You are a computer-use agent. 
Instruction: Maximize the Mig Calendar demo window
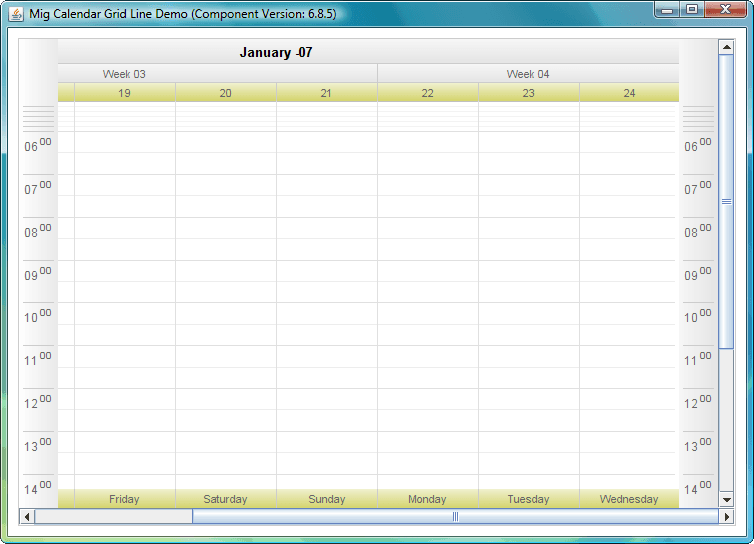point(691,9)
